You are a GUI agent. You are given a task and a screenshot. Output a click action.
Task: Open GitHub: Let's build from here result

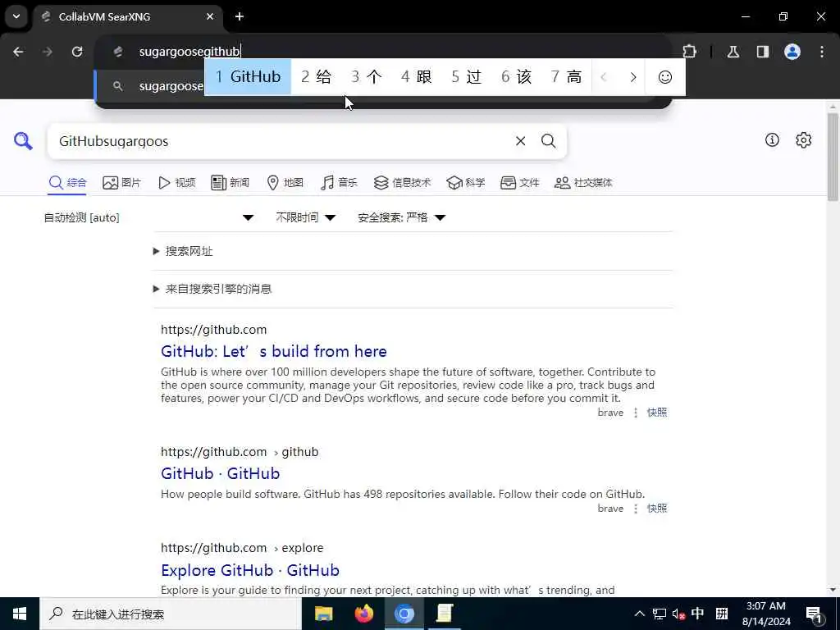(x=274, y=351)
